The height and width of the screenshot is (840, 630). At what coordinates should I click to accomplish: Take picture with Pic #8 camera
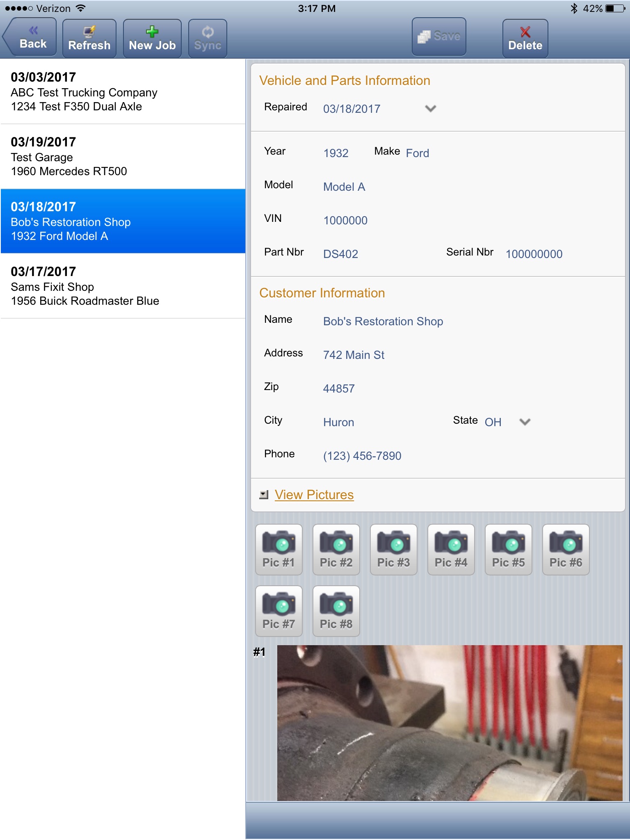(x=336, y=611)
